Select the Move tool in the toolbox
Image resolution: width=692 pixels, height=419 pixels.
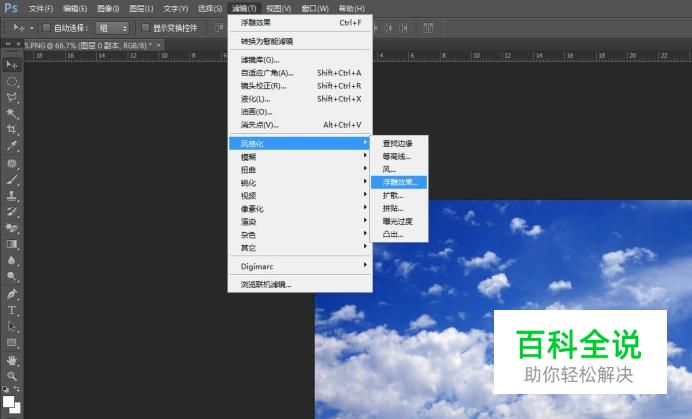11,65
